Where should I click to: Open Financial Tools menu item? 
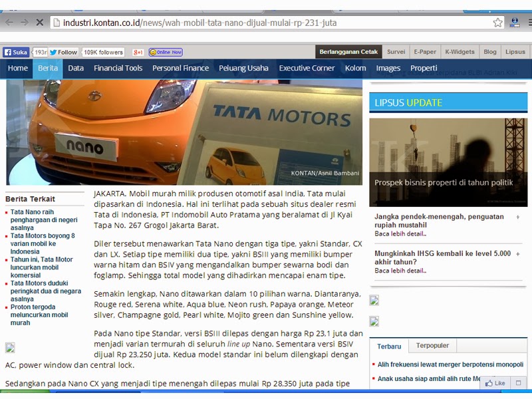(x=118, y=68)
